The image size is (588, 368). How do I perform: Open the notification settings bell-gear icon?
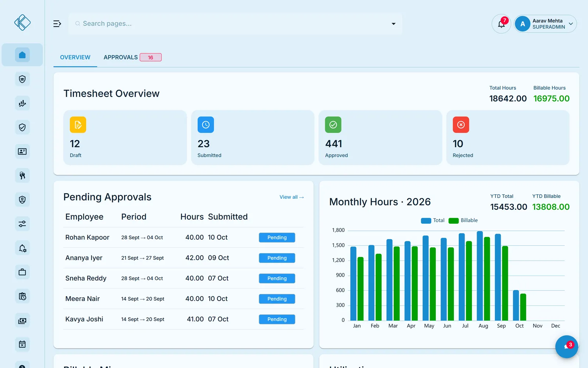point(22,248)
